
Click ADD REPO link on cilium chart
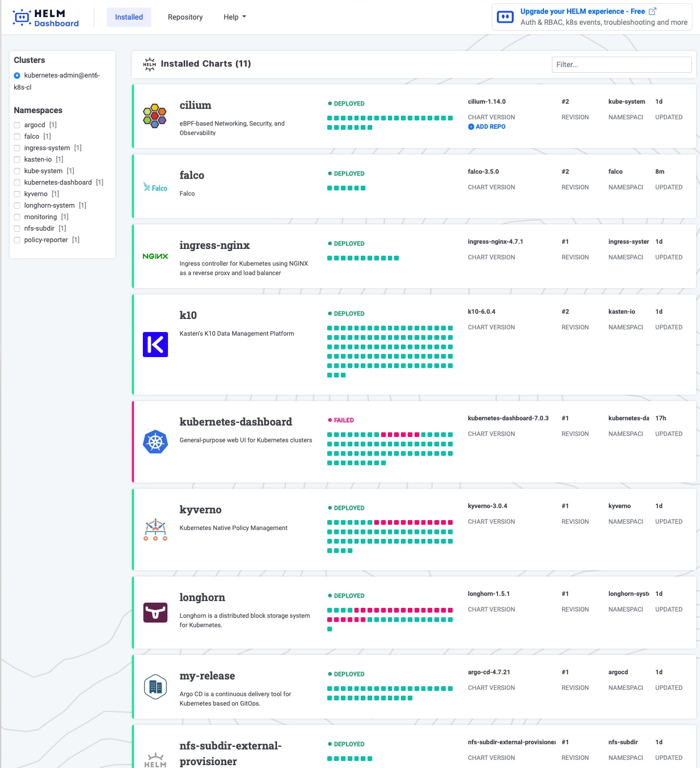(x=490, y=126)
